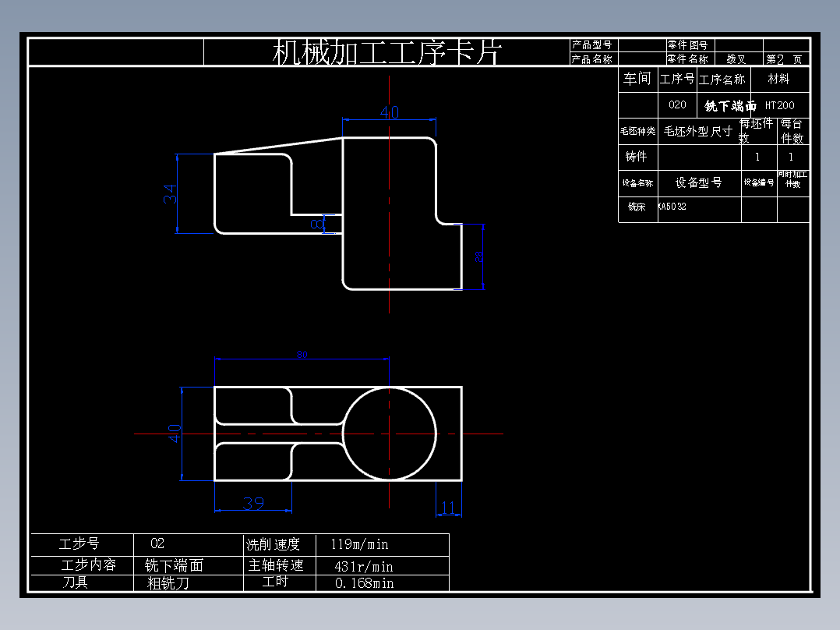Image resolution: width=840 pixels, height=630 pixels.
Task: Click the page label 第2 页
Action: point(784,59)
